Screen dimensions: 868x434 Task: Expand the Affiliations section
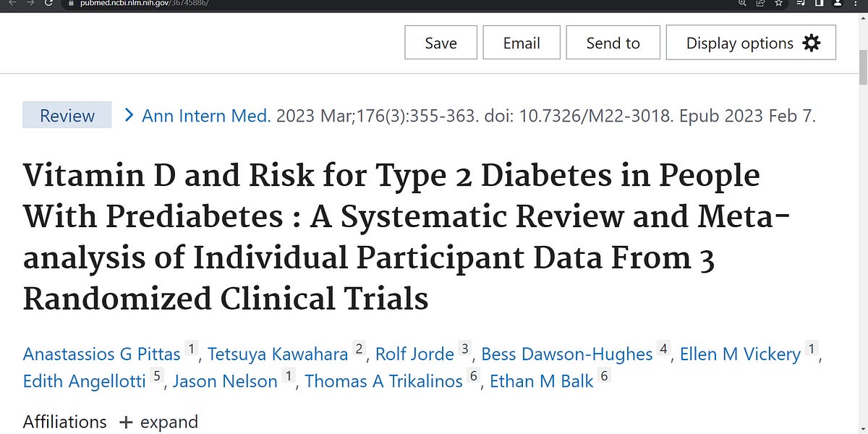158,422
